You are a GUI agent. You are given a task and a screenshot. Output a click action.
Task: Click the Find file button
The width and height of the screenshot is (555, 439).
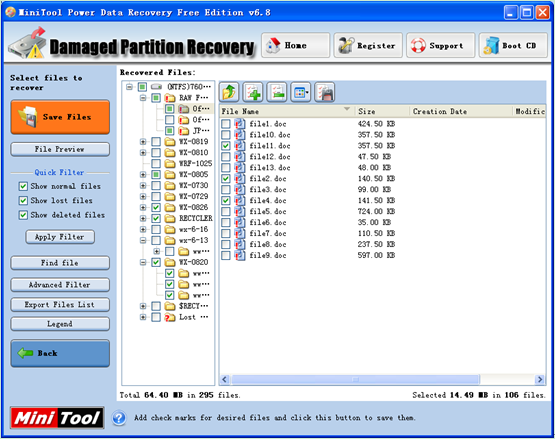(x=60, y=263)
